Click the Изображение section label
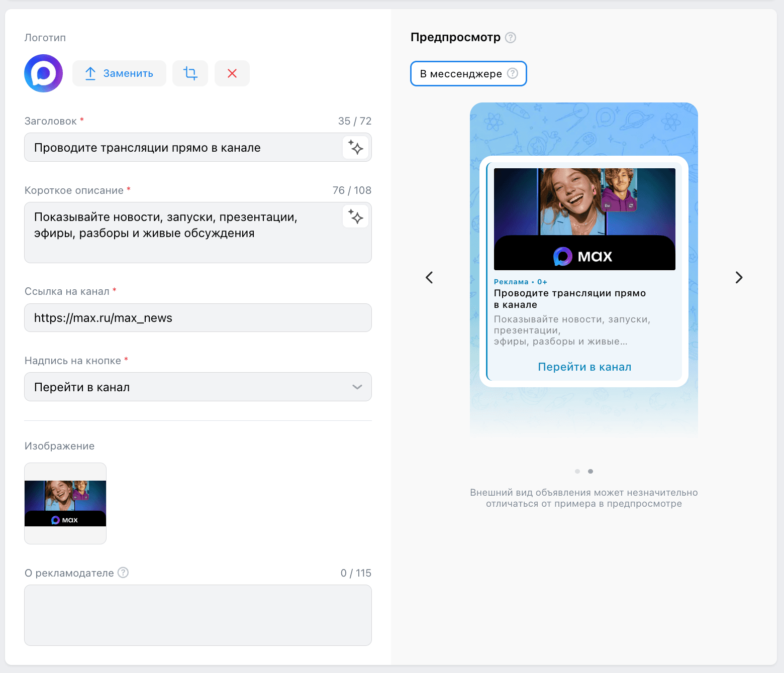This screenshot has height=673, width=784. pos(59,446)
